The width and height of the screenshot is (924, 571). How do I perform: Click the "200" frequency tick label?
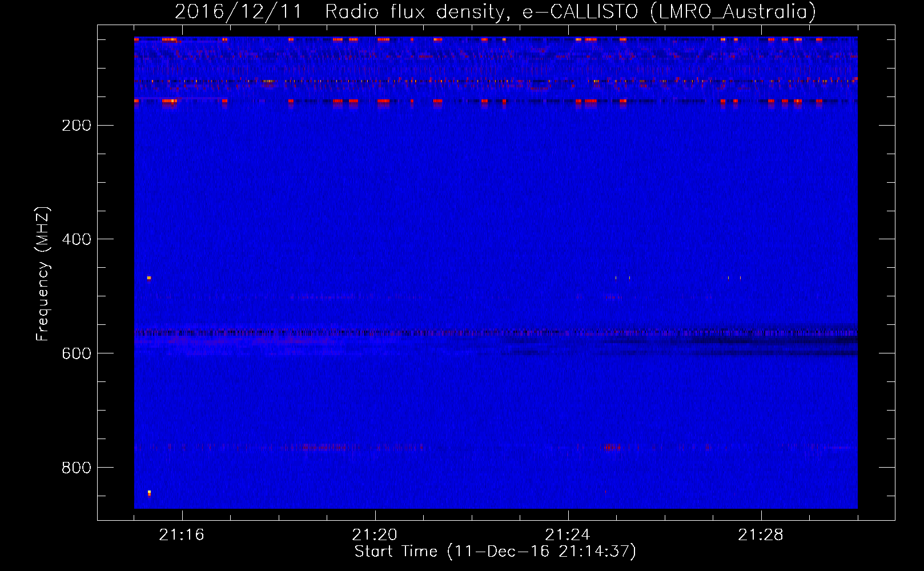(x=77, y=126)
